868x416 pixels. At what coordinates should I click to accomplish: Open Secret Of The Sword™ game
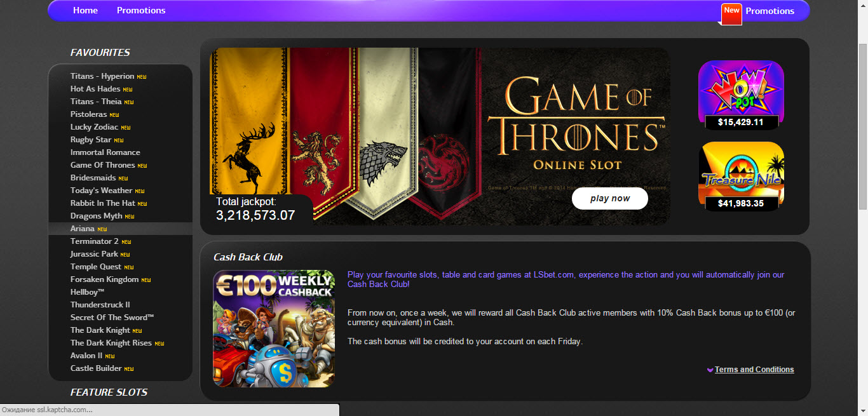[x=112, y=318]
